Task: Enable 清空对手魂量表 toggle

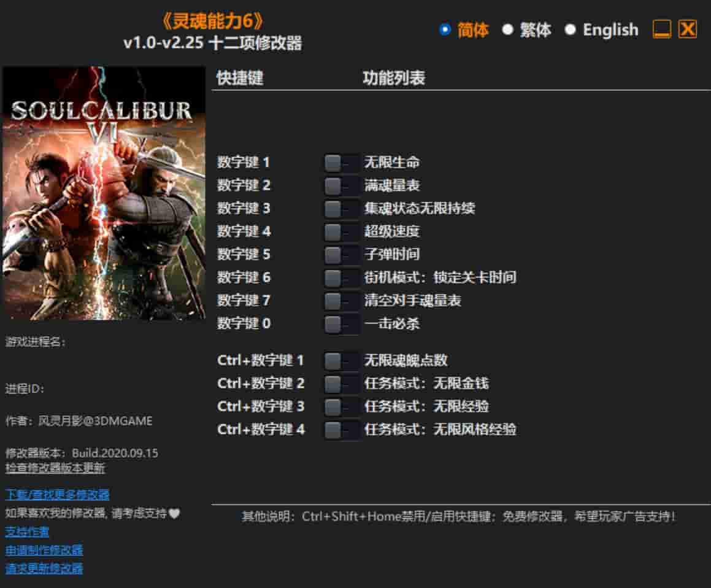Action: coord(341,301)
